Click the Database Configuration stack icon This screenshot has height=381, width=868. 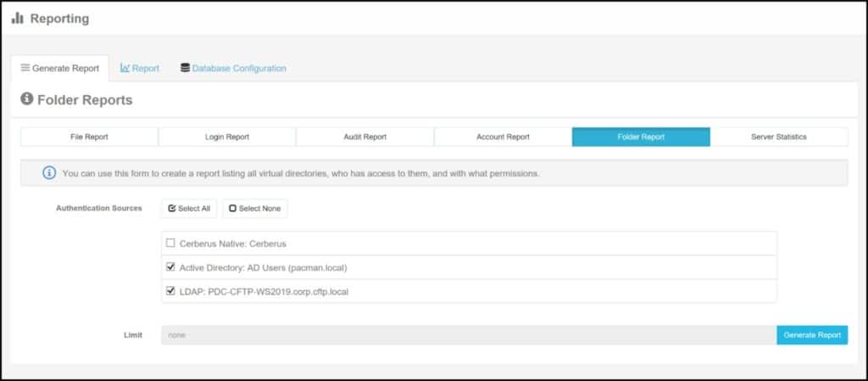click(185, 68)
